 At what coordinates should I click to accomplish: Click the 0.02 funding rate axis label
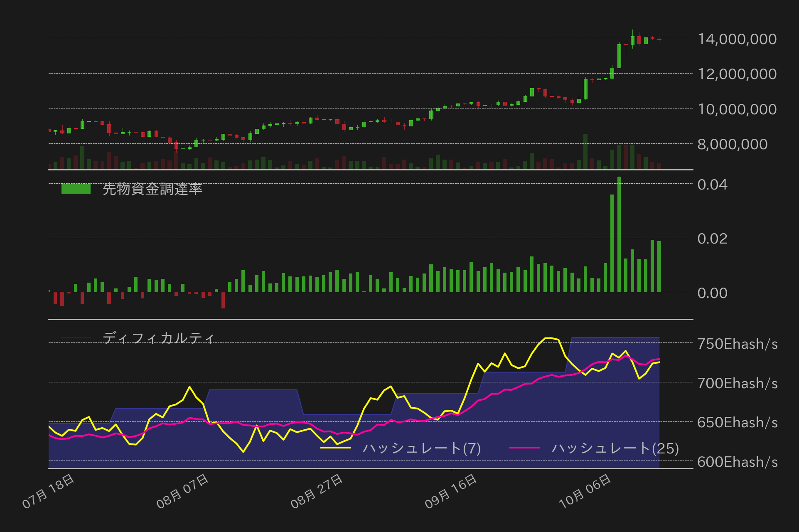[x=712, y=239]
